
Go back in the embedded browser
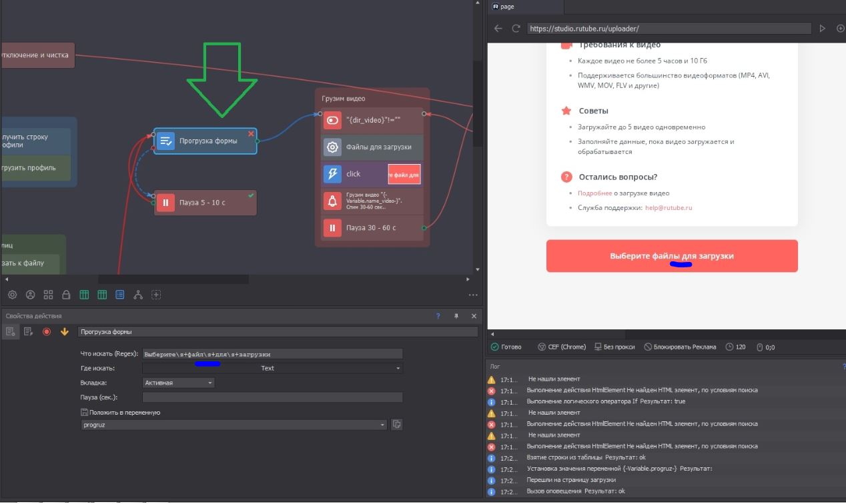(x=498, y=29)
